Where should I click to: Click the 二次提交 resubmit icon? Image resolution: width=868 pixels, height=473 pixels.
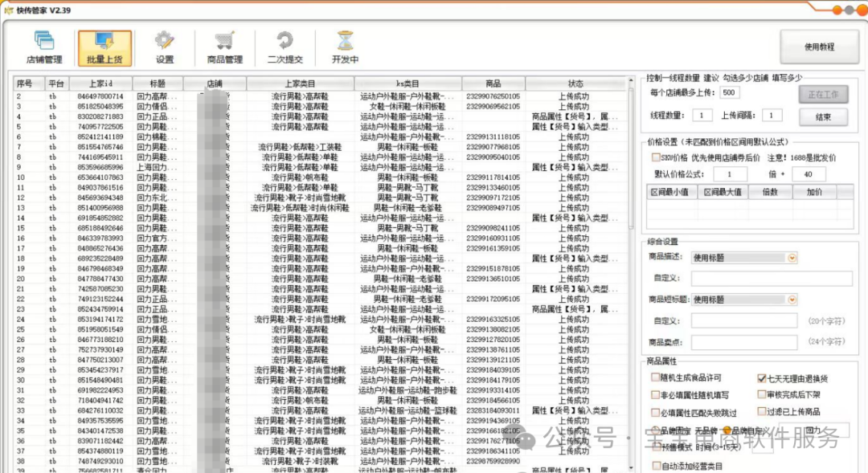[285, 47]
